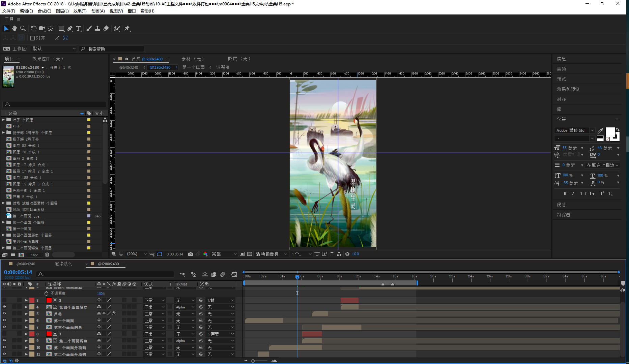Screen dimensions: 629x364
Task: Select the Zoom magnifier tool
Action: [x=23, y=28]
